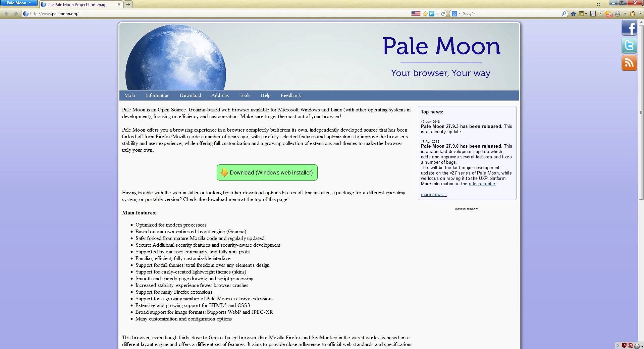Screen dimensions: 644x349
Task: Bookmark this page with the star icon
Action: (425, 14)
